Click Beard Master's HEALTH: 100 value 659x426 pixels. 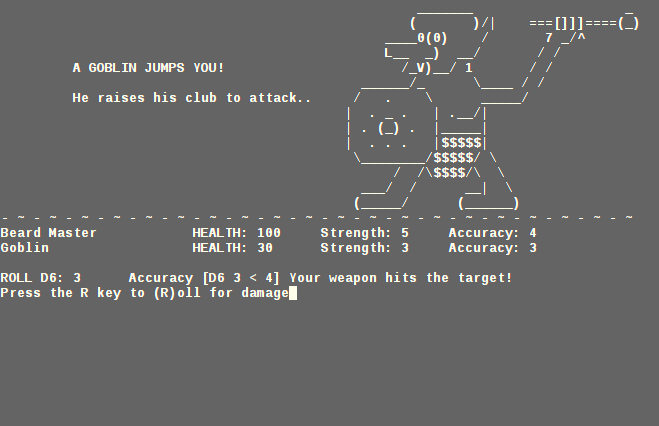coord(237,233)
